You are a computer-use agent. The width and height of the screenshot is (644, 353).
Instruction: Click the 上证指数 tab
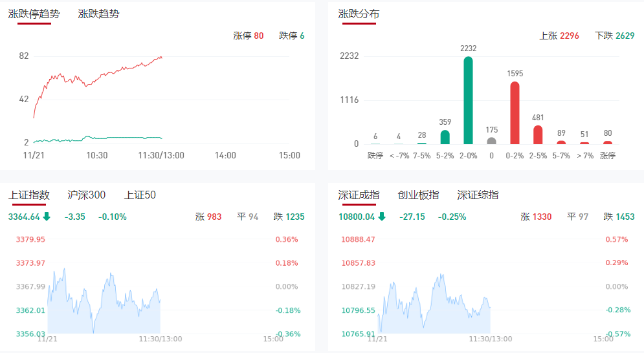click(x=29, y=195)
